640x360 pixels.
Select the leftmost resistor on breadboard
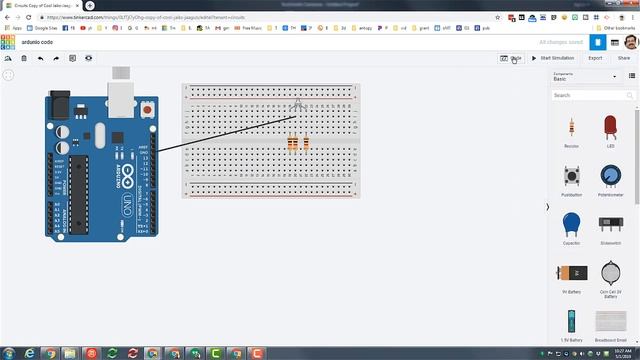tap(290, 143)
